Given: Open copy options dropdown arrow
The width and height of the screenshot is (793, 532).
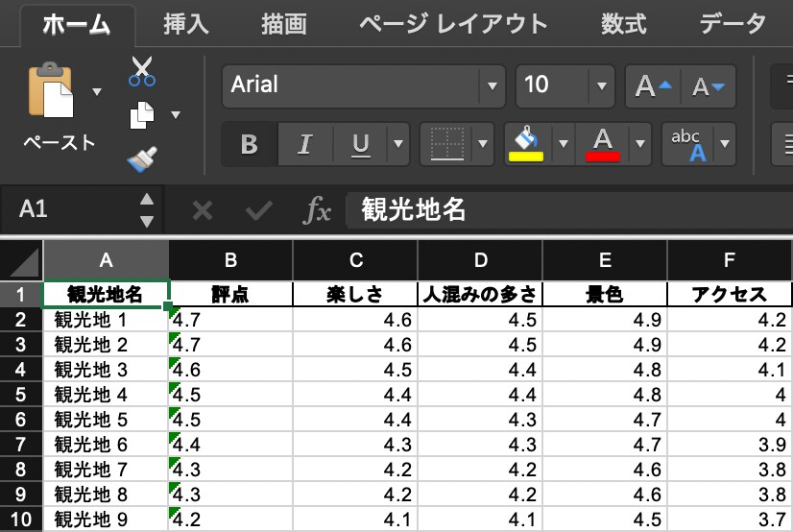Looking at the screenshot, I should tap(175, 115).
